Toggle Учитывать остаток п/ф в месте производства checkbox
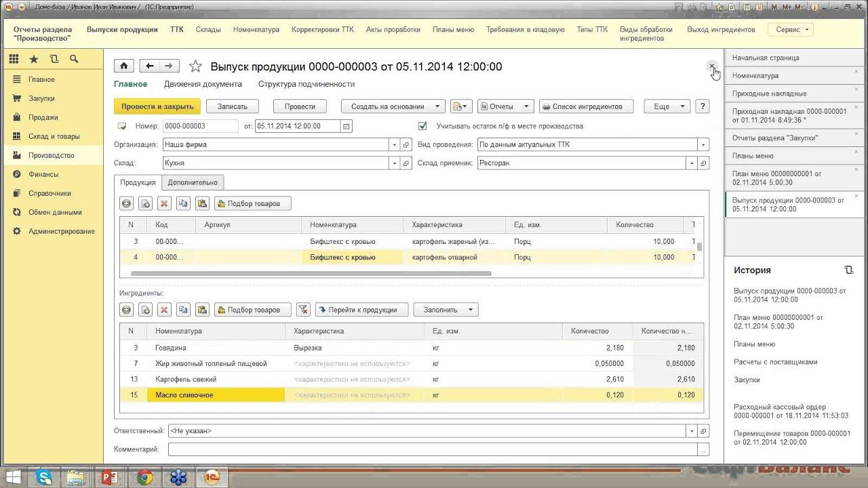Screen dimensions: 868x488 coord(422,126)
